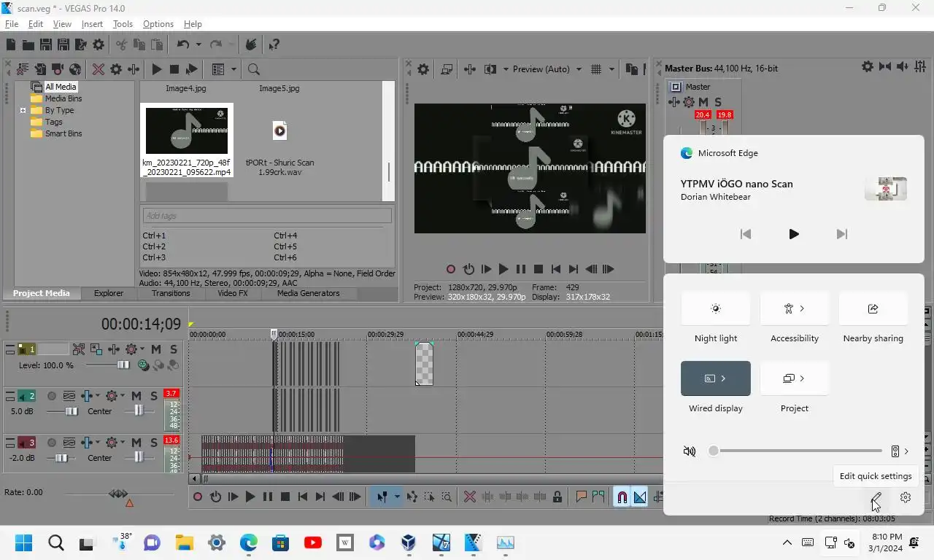Screen dimensions: 934x560
Task: Open Master FX plug-in chain icon
Action: 676,102
